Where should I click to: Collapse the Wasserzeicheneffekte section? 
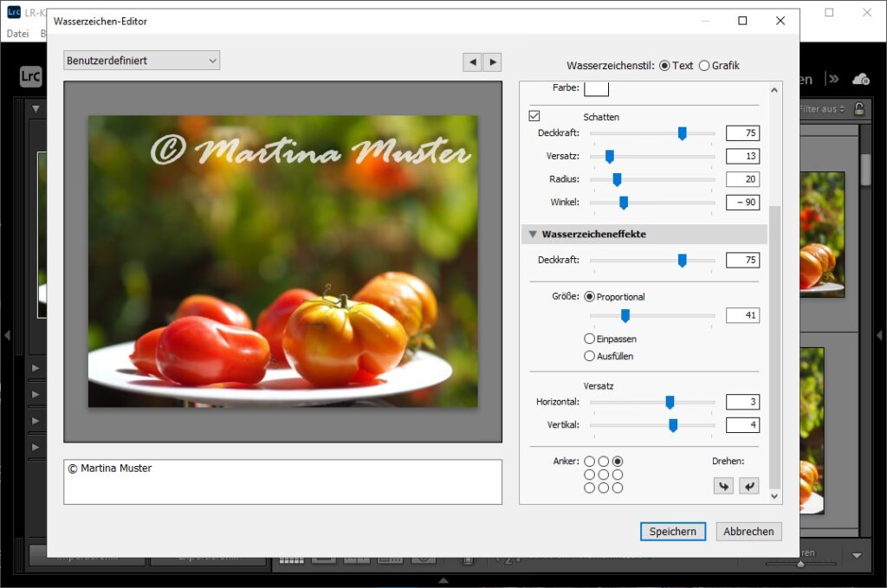point(533,234)
